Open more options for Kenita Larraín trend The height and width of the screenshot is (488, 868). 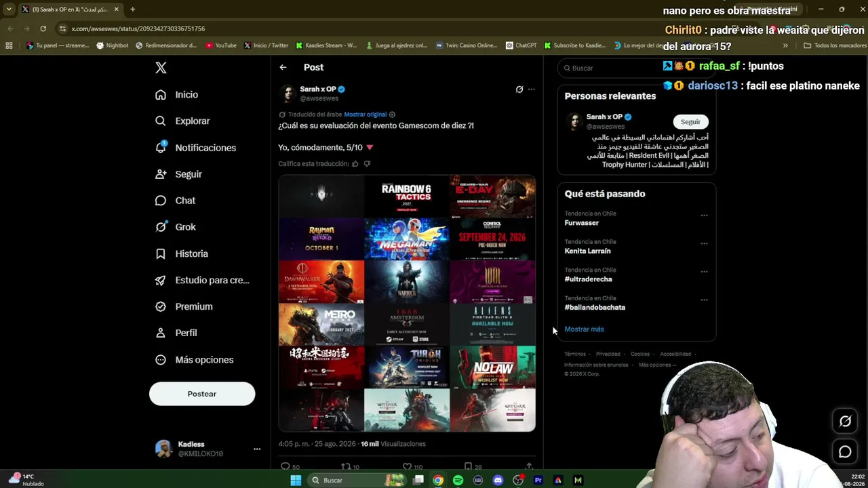(x=704, y=243)
